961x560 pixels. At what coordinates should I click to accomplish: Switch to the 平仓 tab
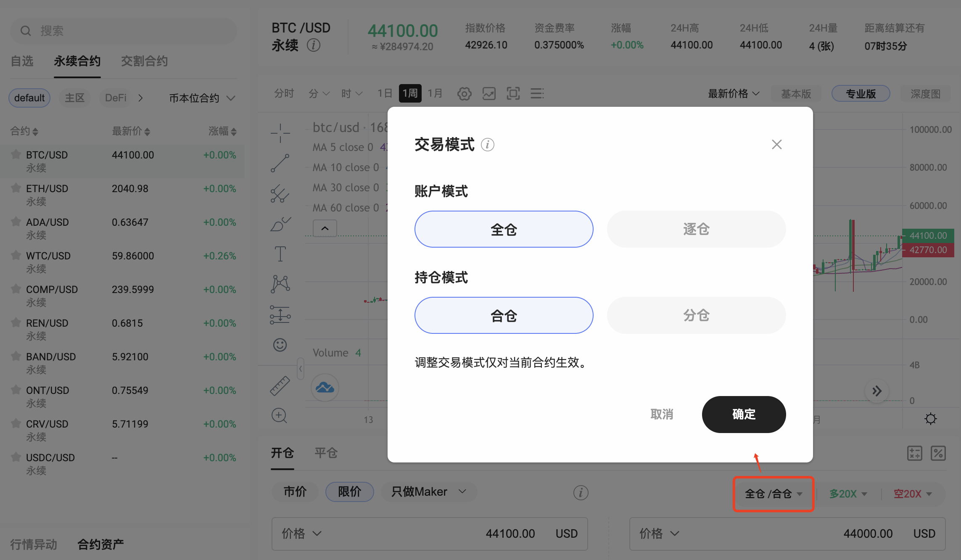326,453
